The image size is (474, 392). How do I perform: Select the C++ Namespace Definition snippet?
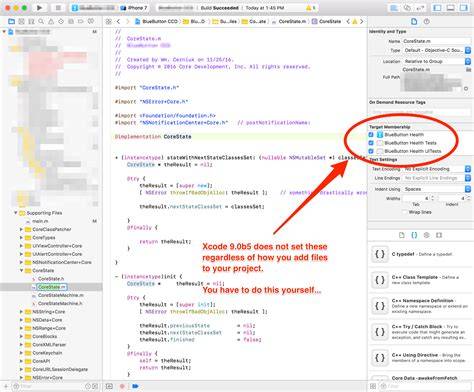[421, 306]
